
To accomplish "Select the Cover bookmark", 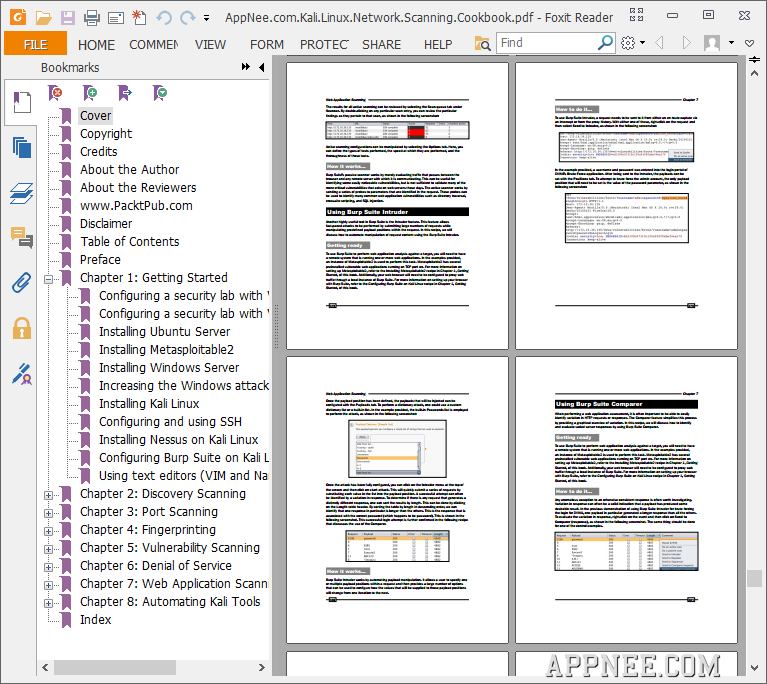I will pyautogui.click(x=96, y=116).
